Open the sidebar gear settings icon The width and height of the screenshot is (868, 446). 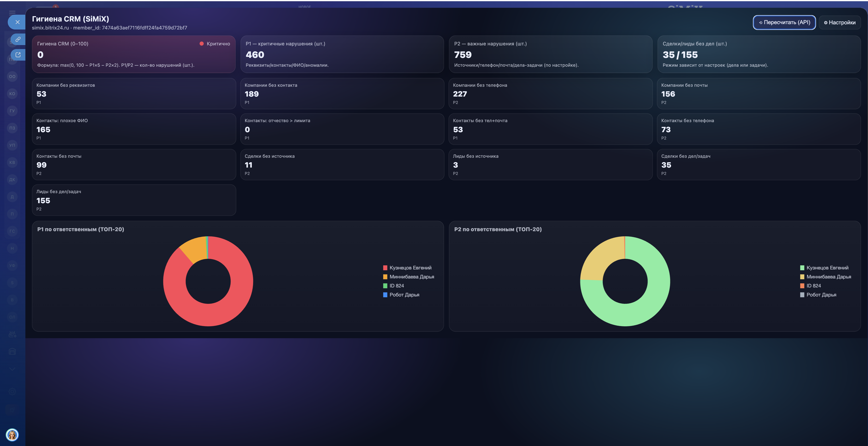click(12, 391)
